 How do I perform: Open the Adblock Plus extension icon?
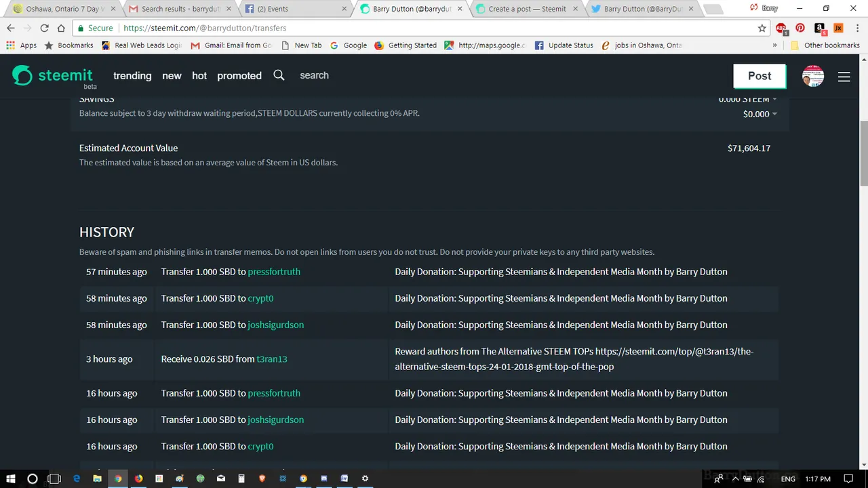click(781, 28)
